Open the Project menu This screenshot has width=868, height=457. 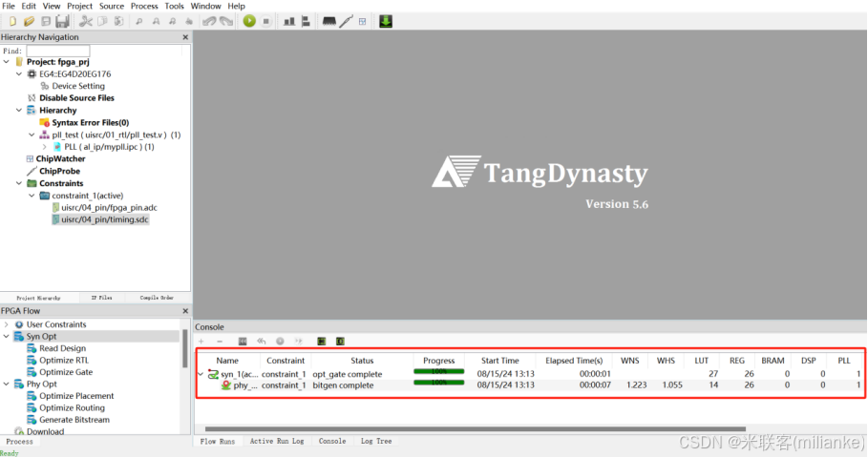click(x=79, y=6)
